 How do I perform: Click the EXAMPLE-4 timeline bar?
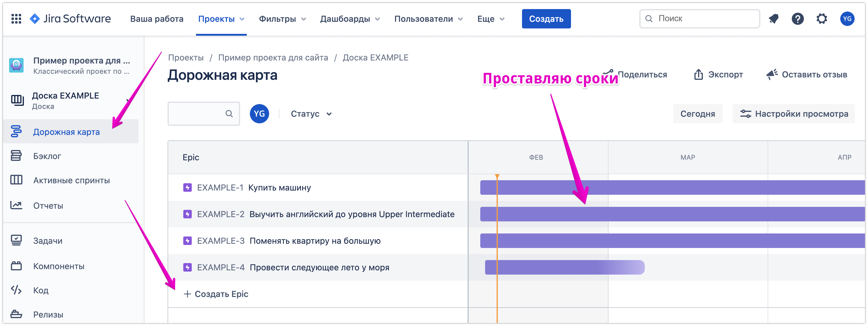[564, 267]
